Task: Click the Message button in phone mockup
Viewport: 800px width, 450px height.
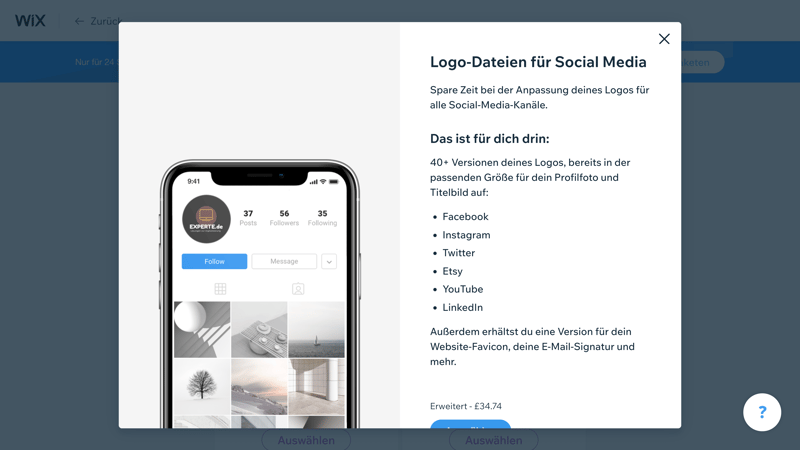Action: [284, 261]
